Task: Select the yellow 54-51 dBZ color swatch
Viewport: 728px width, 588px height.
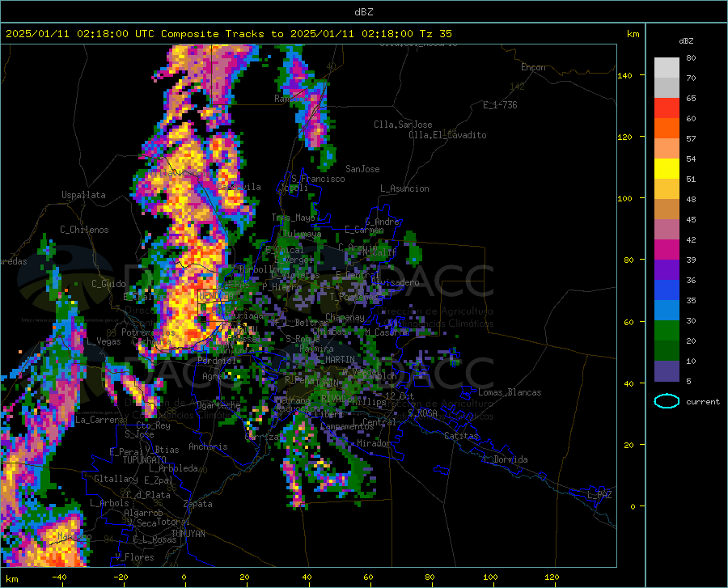Action: (667, 169)
